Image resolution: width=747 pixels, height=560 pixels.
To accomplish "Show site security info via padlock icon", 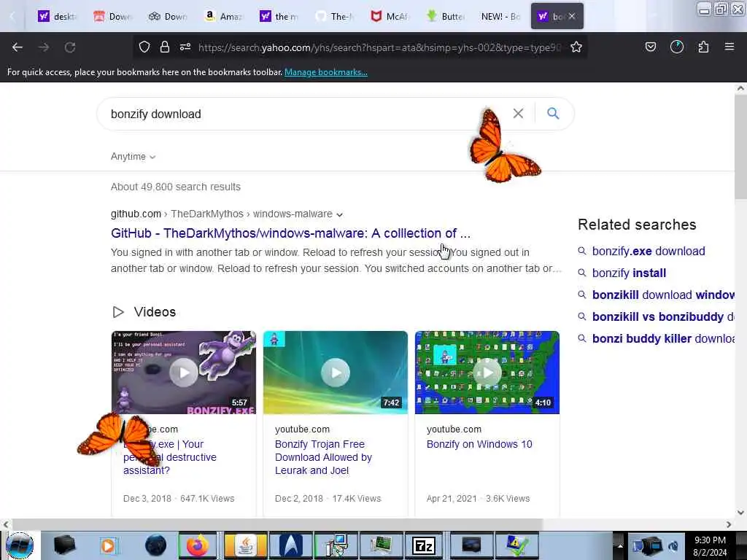I will click(x=165, y=47).
